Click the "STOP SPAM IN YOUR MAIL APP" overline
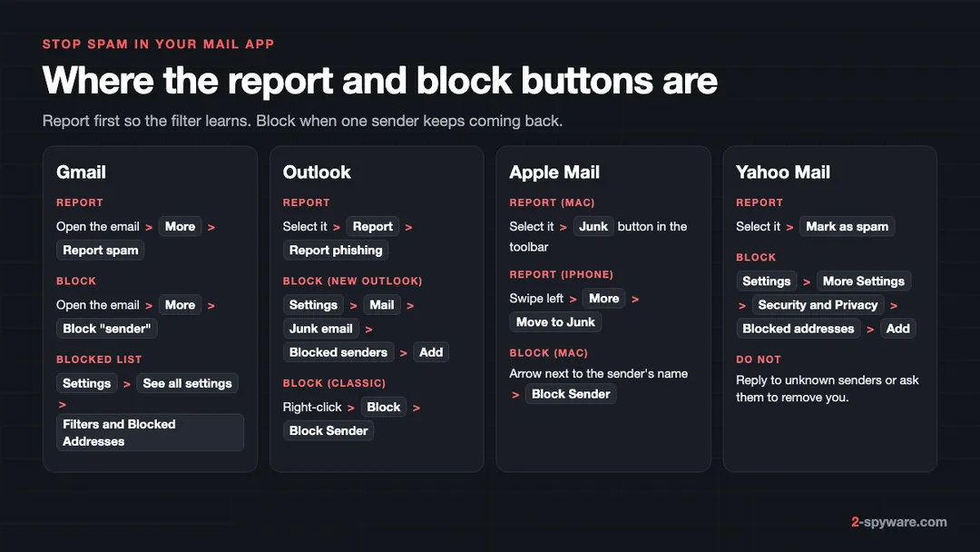 point(158,44)
